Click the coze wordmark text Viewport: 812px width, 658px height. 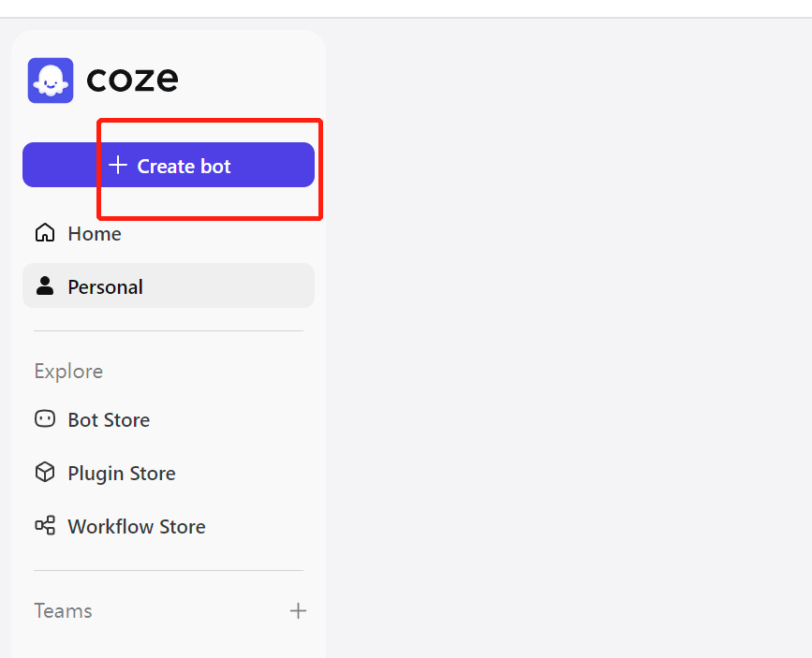132,80
